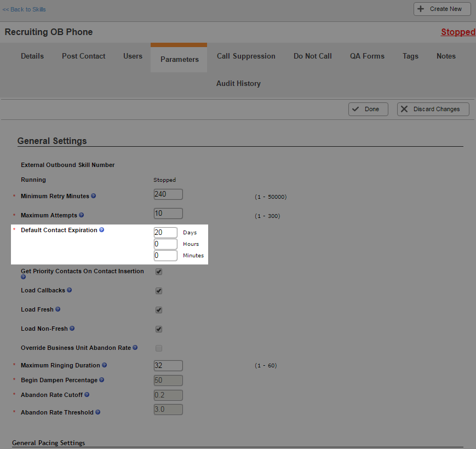Click the External Outbound Skill Number label
Screen dimensions: 476x449
click(68, 165)
